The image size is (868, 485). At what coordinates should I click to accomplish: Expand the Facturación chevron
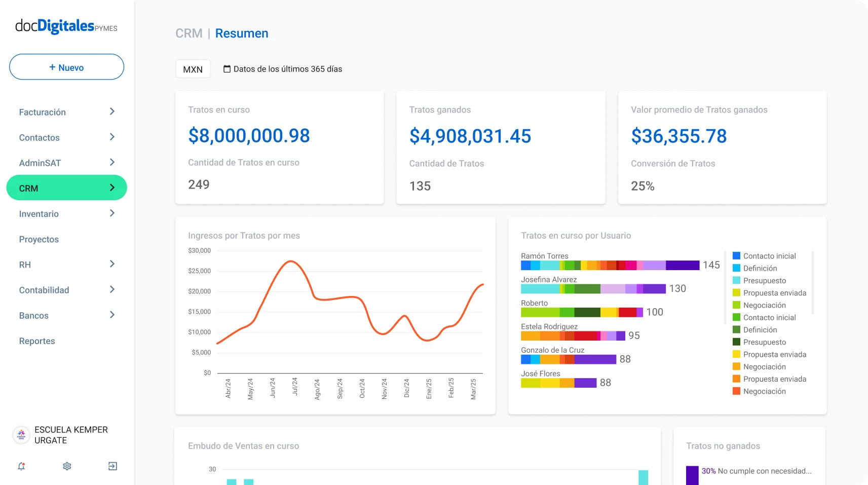pos(112,111)
